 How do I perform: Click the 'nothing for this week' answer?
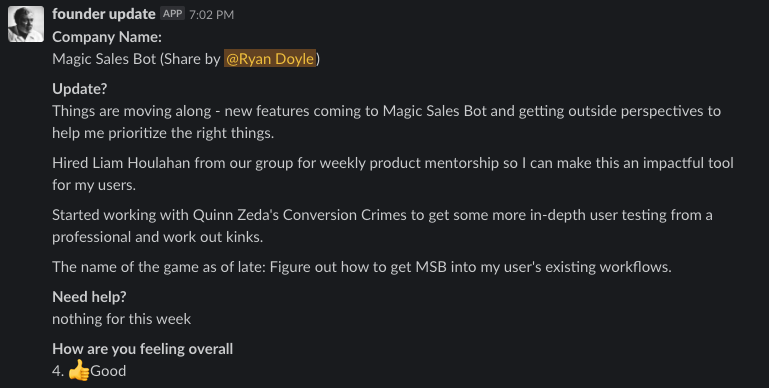pyautogui.click(x=122, y=319)
